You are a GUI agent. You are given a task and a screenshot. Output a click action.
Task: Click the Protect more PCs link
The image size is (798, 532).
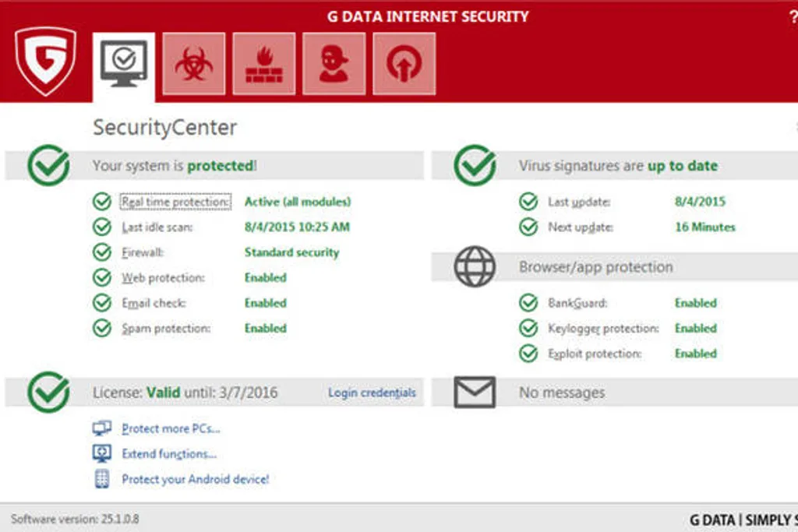tap(171, 428)
